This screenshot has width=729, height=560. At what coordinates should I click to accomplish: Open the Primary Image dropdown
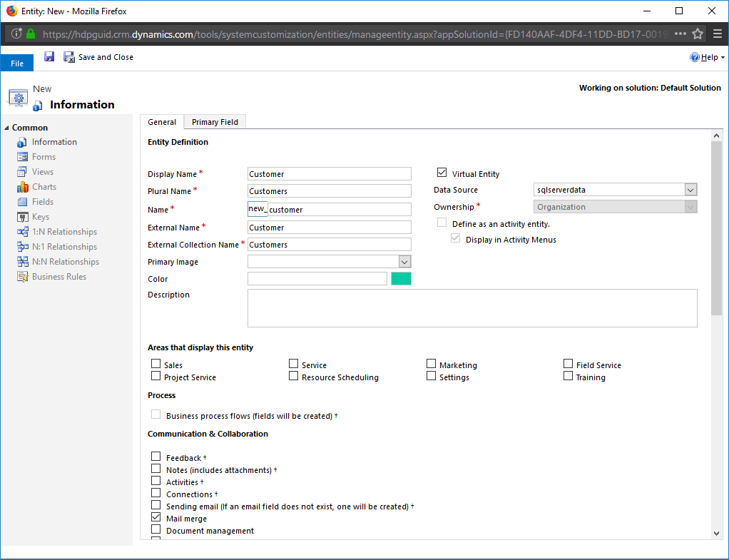405,261
